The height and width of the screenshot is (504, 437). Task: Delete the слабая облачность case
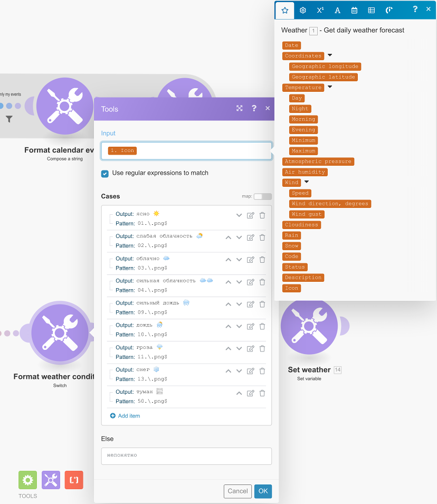pyautogui.click(x=262, y=237)
